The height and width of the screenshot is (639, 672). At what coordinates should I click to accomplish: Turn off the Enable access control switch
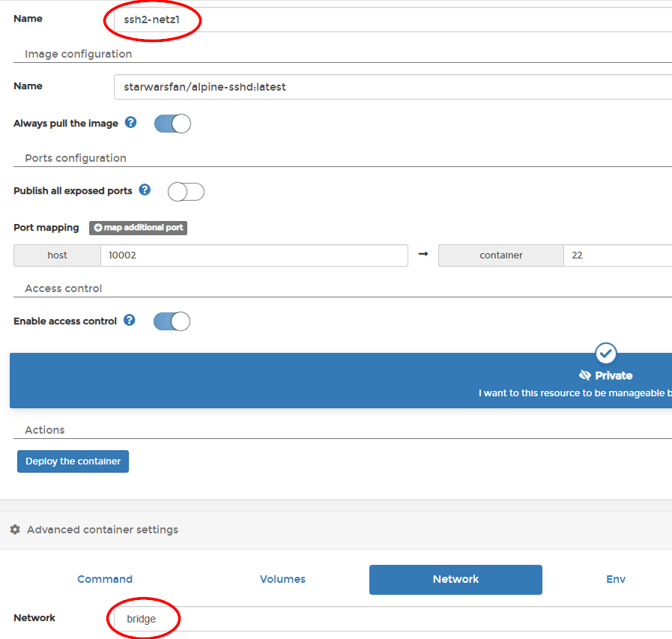[x=172, y=321]
